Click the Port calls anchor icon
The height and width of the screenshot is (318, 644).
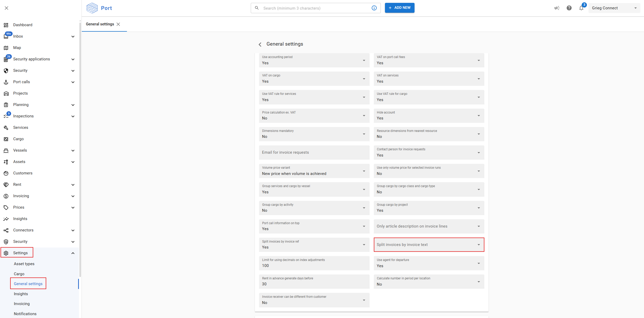[6, 82]
